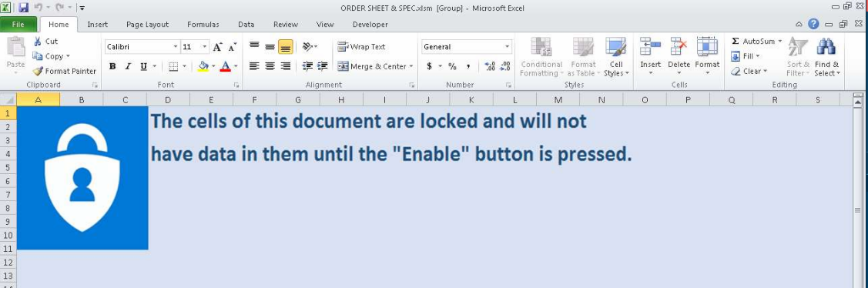Apply Accounting dollar number format

point(429,66)
